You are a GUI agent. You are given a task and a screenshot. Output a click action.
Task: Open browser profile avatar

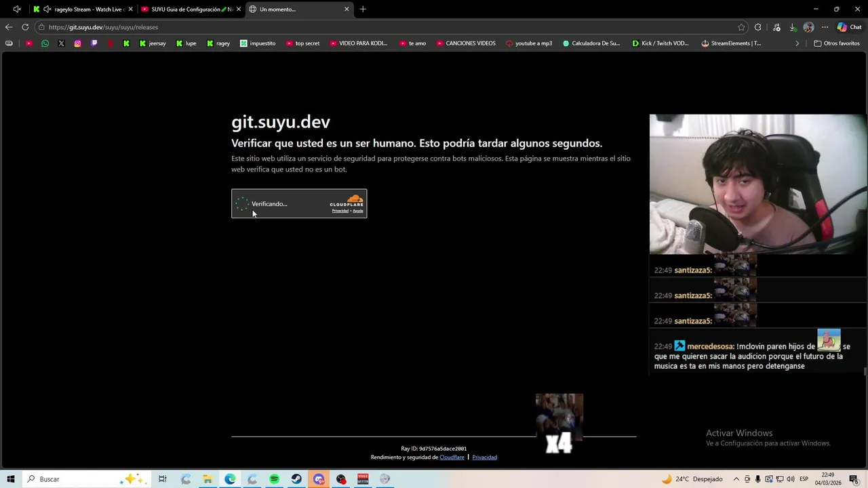point(808,27)
